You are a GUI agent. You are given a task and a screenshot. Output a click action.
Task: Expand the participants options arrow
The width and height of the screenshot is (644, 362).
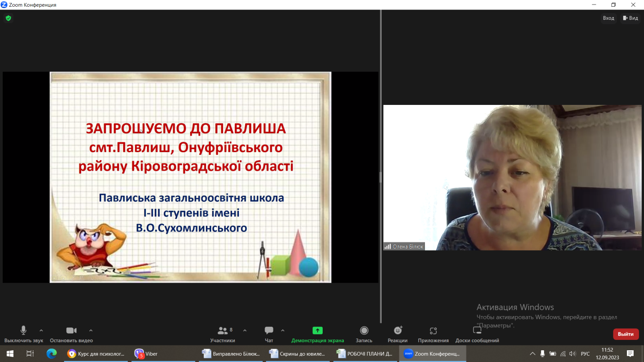245,330
